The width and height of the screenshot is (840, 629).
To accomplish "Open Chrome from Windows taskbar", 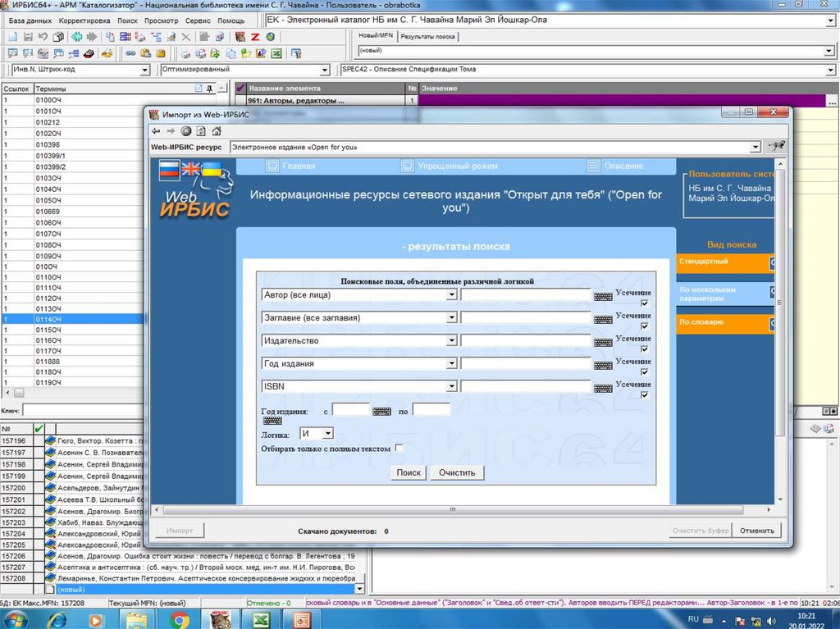I will tap(179, 620).
